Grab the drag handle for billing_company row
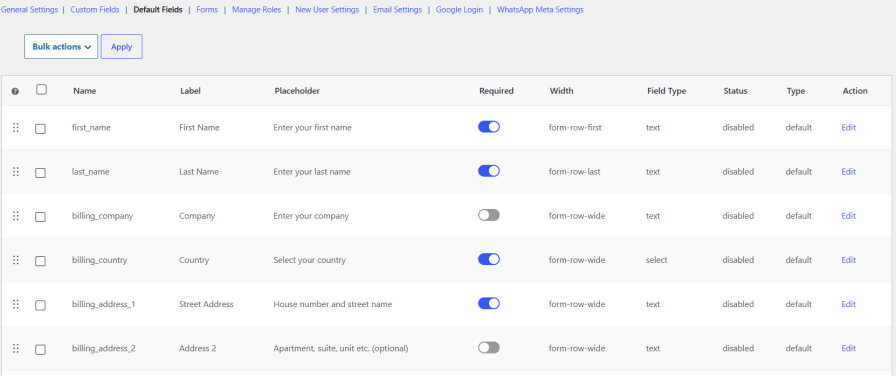This screenshot has width=896, height=376. [x=16, y=215]
